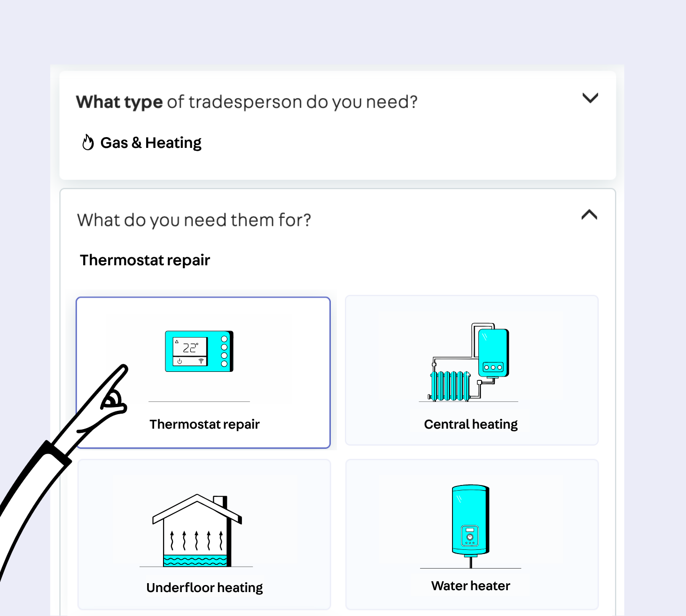This screenshot has height=616, width=686.
Task: Choose the Central heating option label
Action: pyautogui.click(x=471, y=424)
